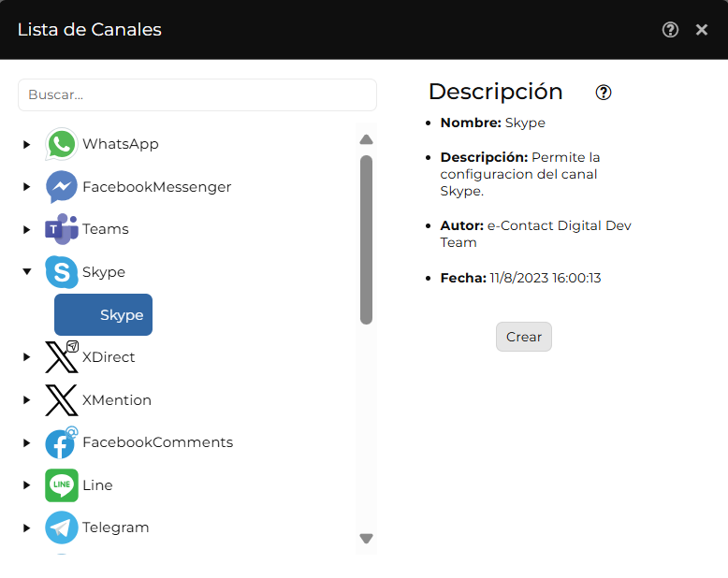Click the XMention channel icon
Screen dimensions: 728x578
tap(61, 400)
